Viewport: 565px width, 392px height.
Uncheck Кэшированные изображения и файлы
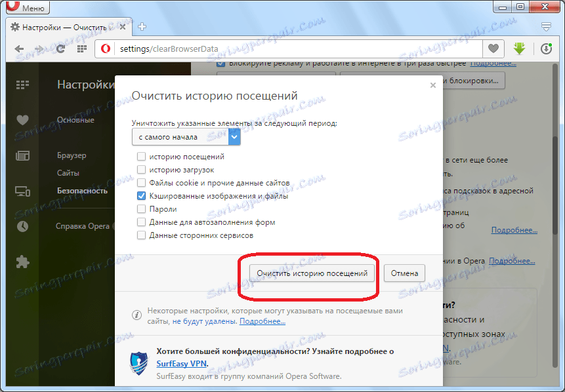[x=141, y=196]
